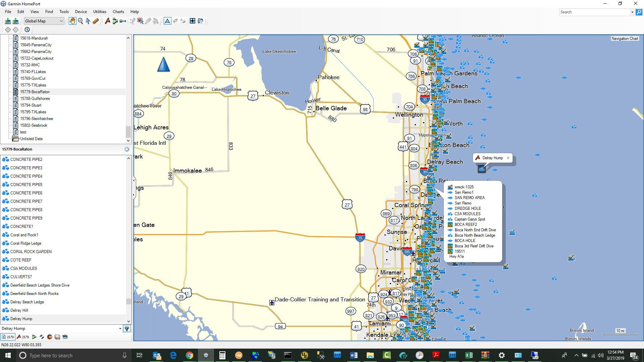Click the library tree scrollbar down arrow
Image resolution: width=644 pixels, height=362 pixels.
128,141
